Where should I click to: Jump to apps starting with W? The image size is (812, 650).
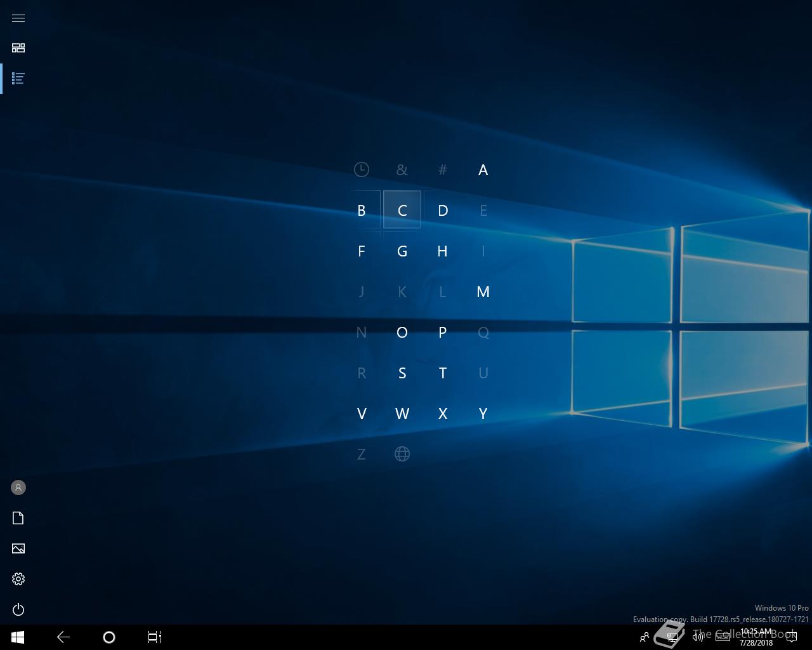coord(402,413)
